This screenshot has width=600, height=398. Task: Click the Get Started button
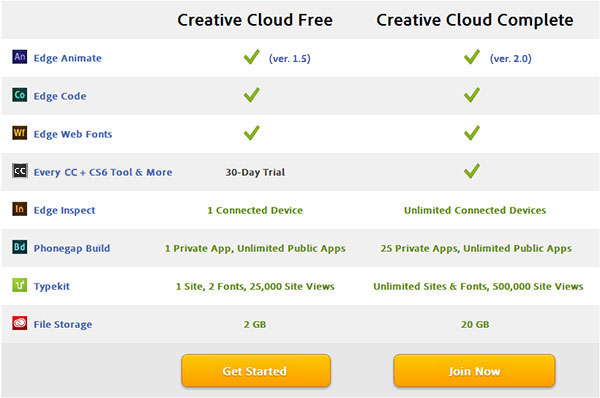(x=256, y=370)
